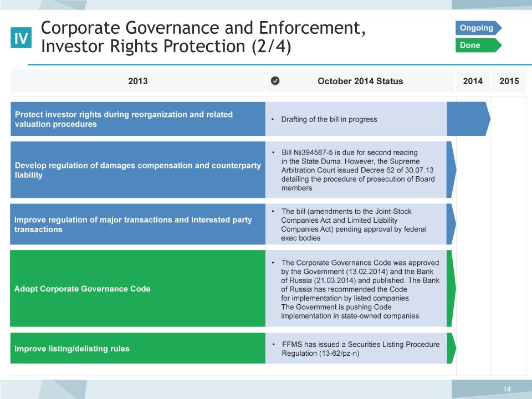532x399 pixels.
Task: Click the blue arrow tip of damages compensation row
Action: click(451, 170)
